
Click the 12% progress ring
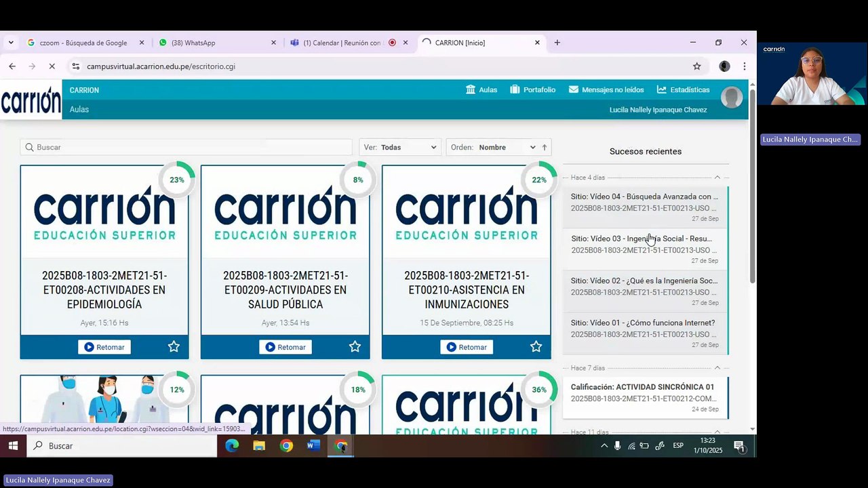coord(177,390)
